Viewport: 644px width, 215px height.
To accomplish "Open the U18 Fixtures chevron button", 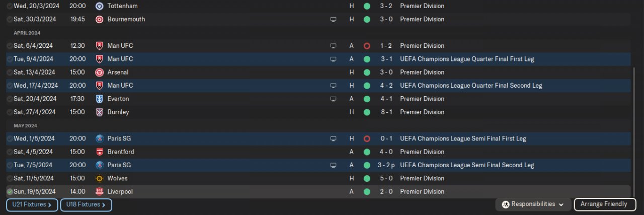I will point(86,205).
